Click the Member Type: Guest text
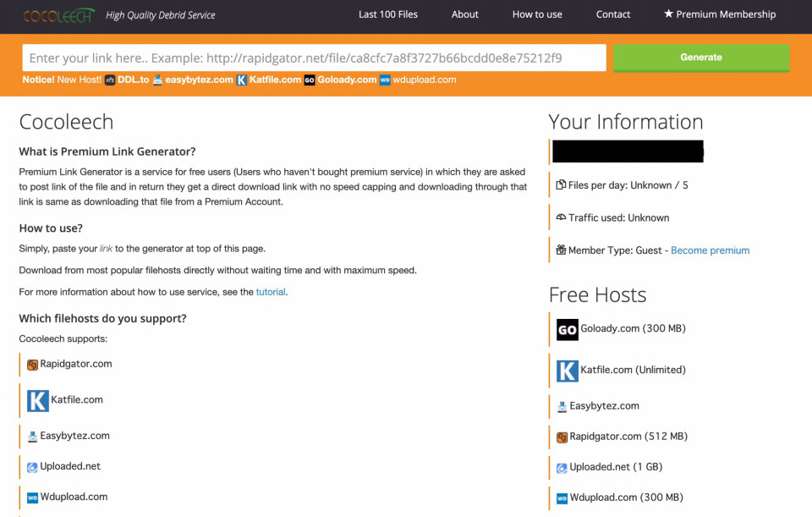The image size is (812, 517). (615, 250)
